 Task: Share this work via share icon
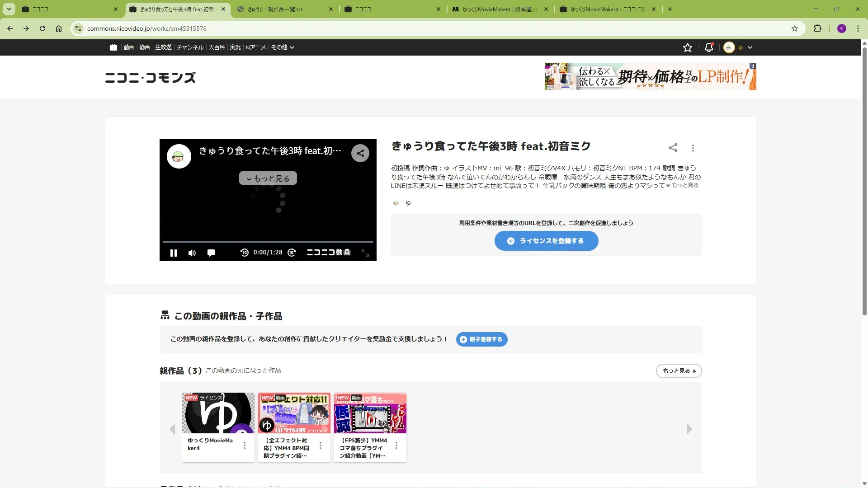[x=673, y=148]
